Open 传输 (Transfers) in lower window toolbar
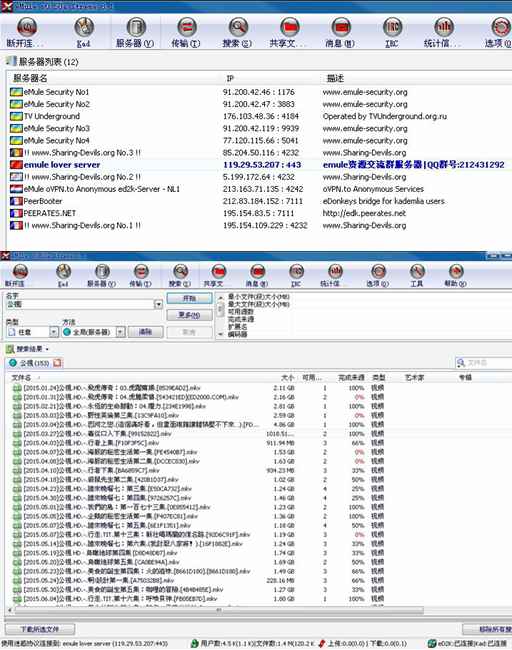The width and height of the screenshot is (512, 650). 141,276
